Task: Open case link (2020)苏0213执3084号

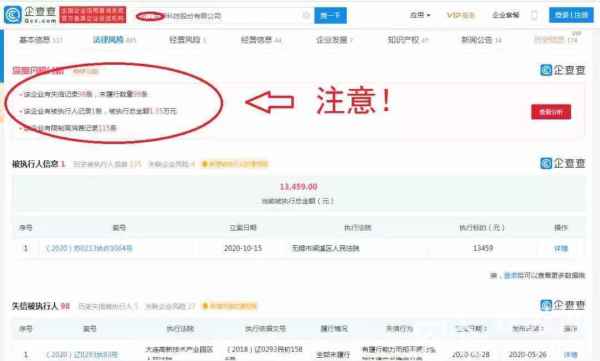Action: (x=89, y=248)
